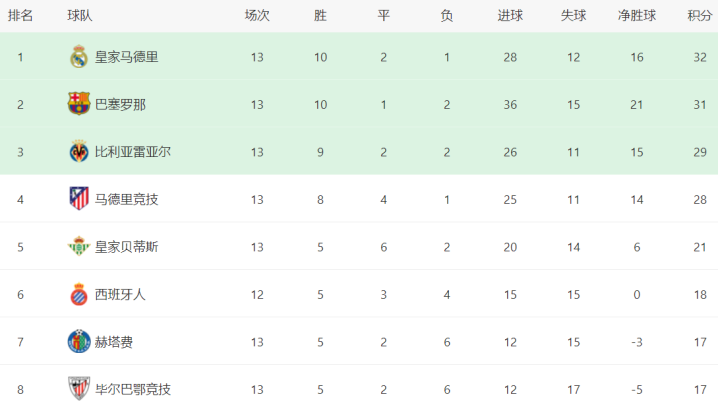Click the Espanyol crest icon
The image size is (718, 409).
[79, 294]
